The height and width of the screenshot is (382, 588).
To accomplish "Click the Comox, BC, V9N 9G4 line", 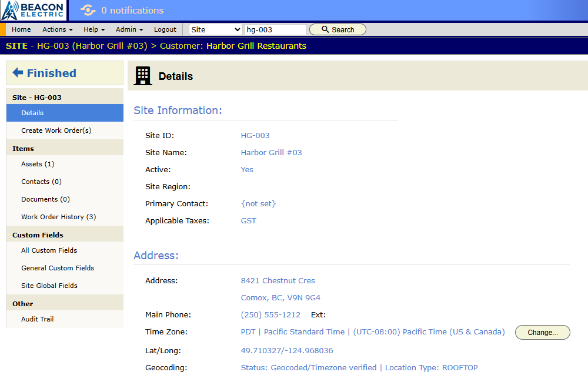I will (x=280, y=297).
